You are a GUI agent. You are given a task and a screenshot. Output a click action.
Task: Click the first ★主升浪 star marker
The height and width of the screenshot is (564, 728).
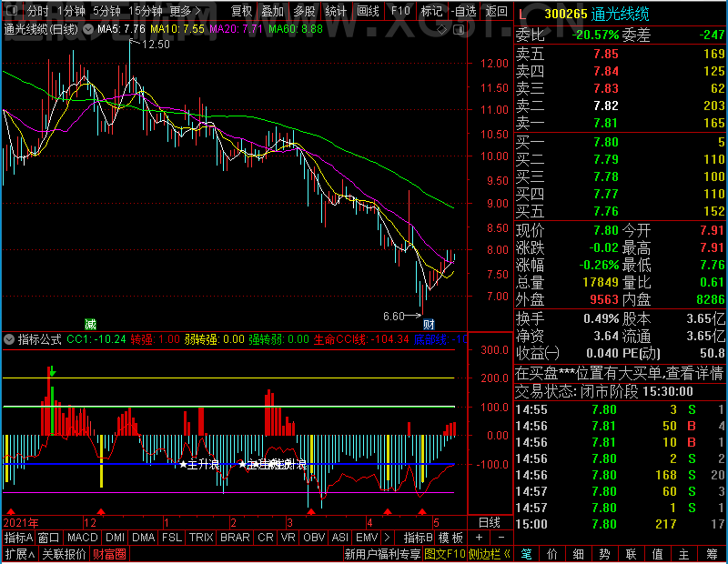pyautogui.click(x=183, y=464)
